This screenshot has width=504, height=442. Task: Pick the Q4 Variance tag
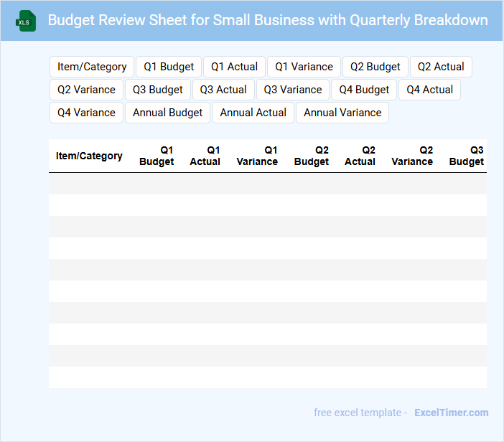86,113
